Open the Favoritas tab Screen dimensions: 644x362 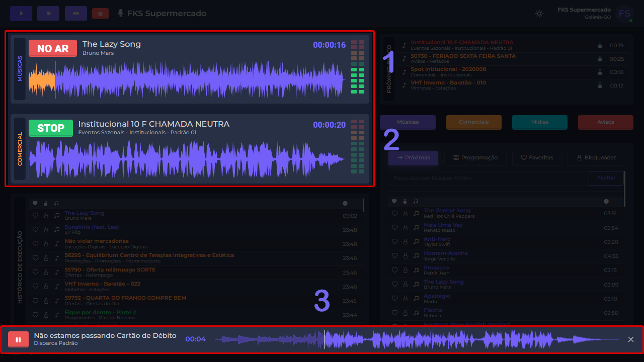[x=537, y=158]
